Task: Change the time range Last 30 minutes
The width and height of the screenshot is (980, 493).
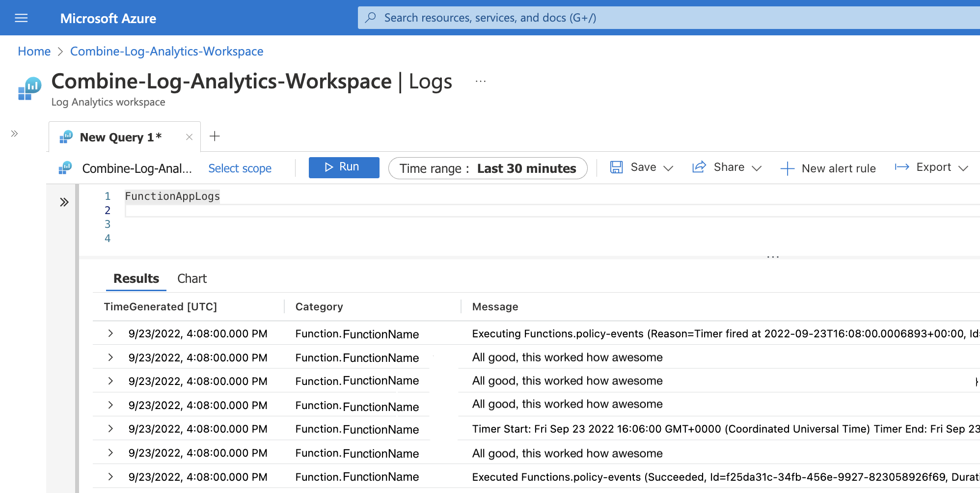Action: click(x=488, y=168)
